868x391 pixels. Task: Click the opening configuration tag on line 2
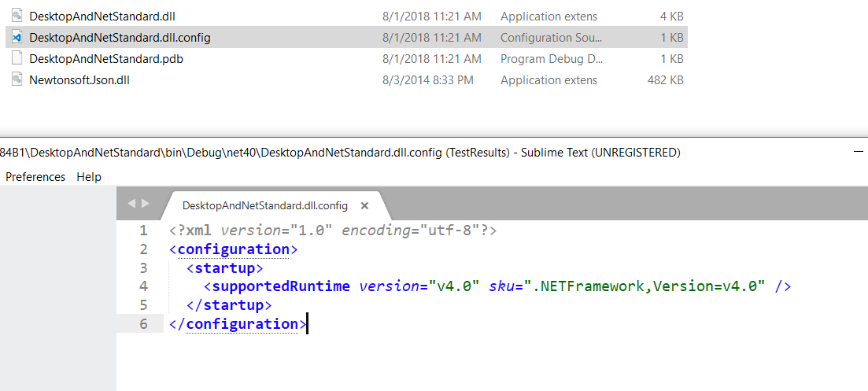(x=234, y=249)
